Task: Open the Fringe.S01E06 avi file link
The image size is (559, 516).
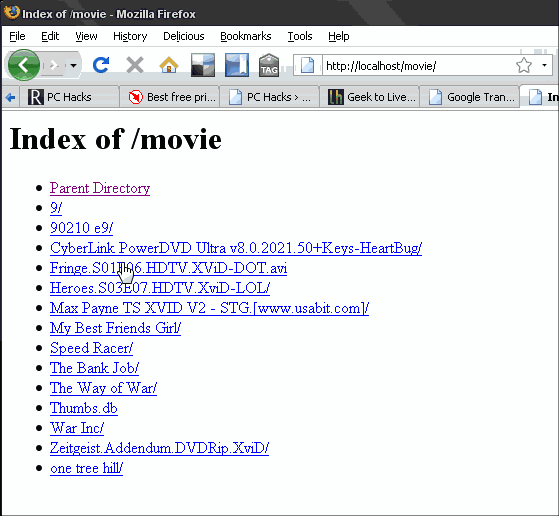Action: (168, 268)
